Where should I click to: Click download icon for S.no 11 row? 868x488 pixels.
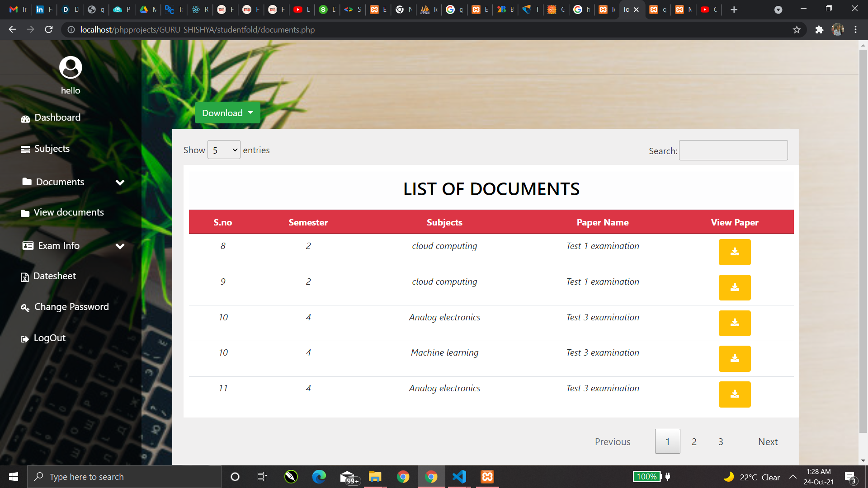[734, 394]
